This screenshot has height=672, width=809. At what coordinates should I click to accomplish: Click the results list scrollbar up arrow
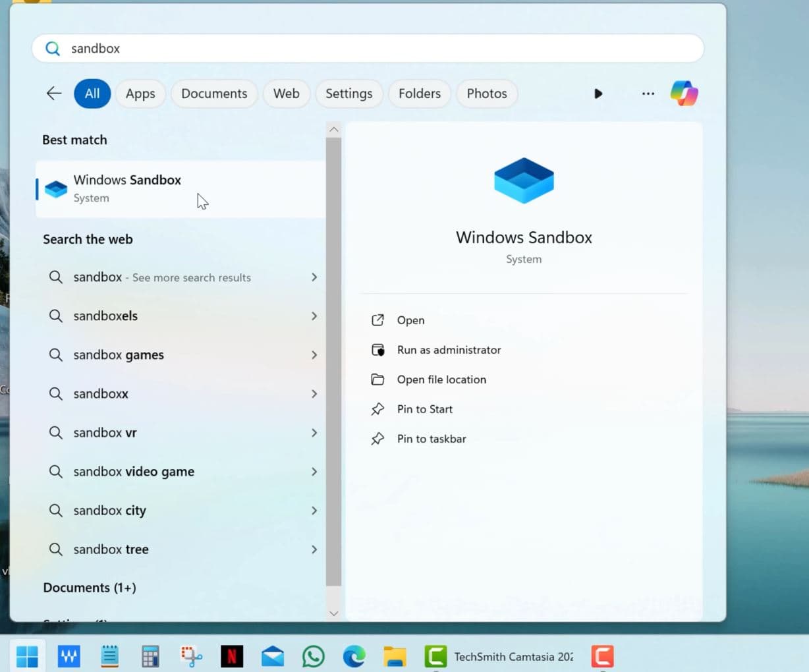(333, 130)
